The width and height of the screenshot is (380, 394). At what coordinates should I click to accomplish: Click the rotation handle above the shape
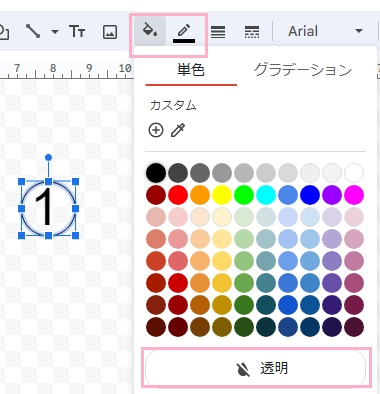(x=48, y=157)
